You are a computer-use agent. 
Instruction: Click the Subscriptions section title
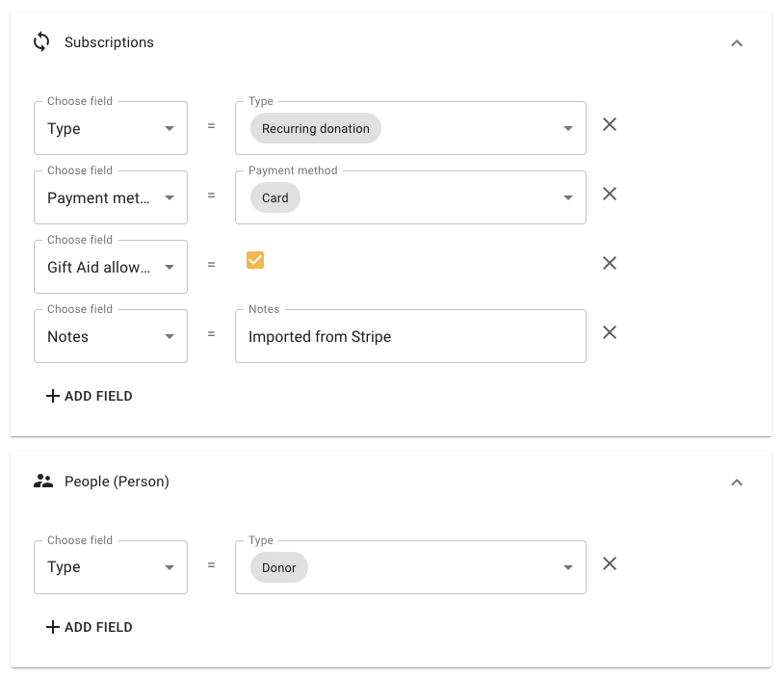pos(109,42)
